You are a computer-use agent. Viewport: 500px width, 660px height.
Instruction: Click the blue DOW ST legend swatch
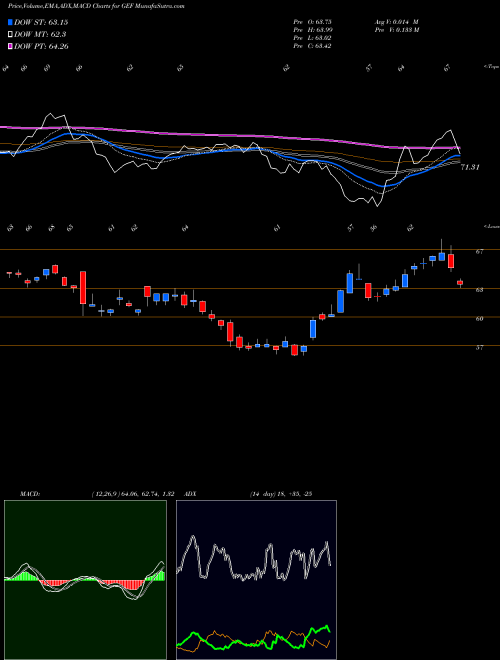[x=10, y=22]
